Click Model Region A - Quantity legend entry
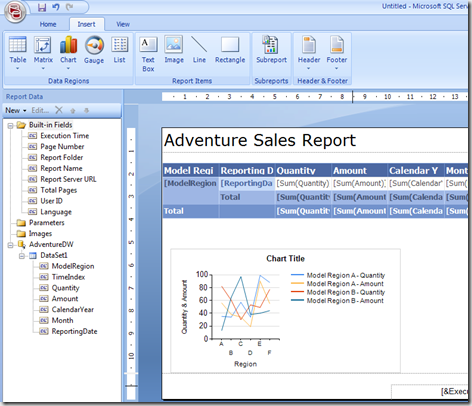Viewport: 472px width, 406px height. point(338,275)
